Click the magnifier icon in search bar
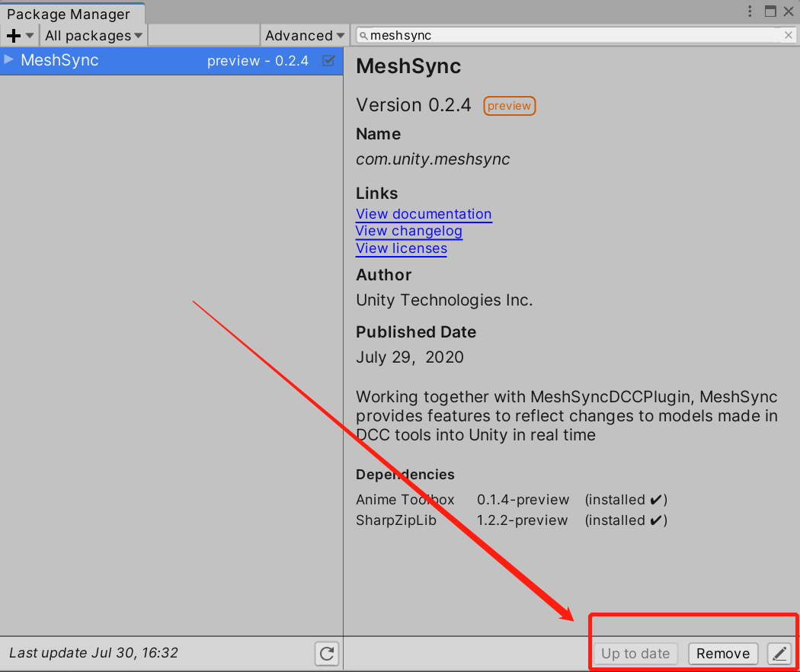 364,35
